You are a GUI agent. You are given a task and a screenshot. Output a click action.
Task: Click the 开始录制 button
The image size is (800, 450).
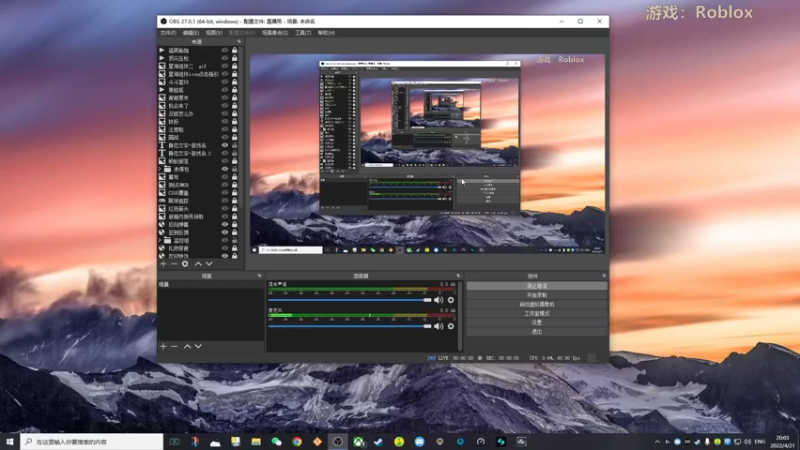click(x=537, y=295)
